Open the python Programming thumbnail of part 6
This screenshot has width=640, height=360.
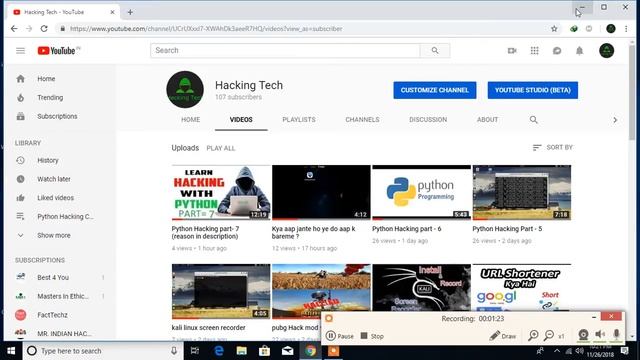(421, 192)
